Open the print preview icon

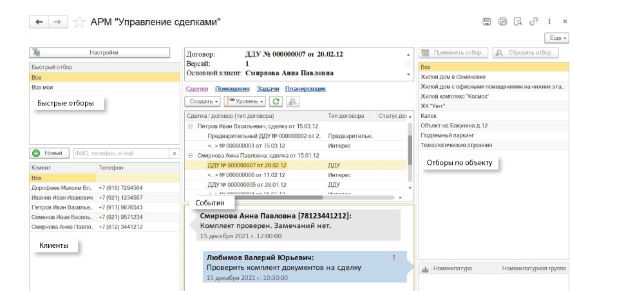(518, 22)
